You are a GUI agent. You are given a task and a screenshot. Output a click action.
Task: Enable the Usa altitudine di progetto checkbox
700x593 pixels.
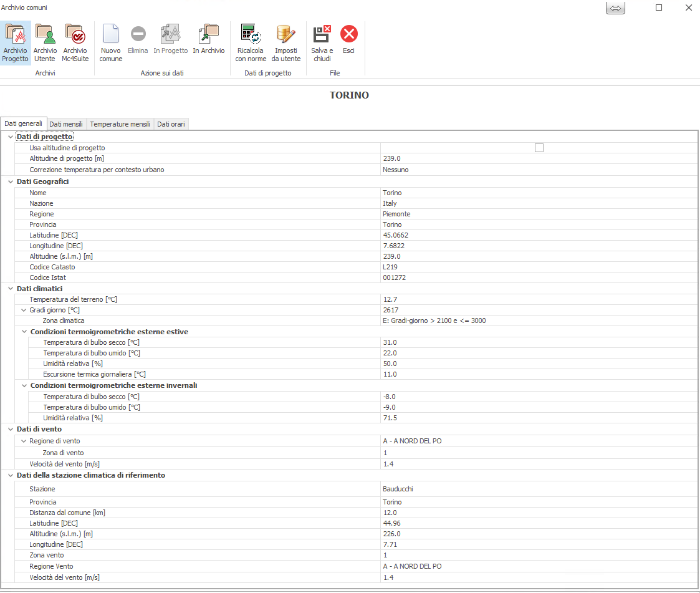point(539,148)
